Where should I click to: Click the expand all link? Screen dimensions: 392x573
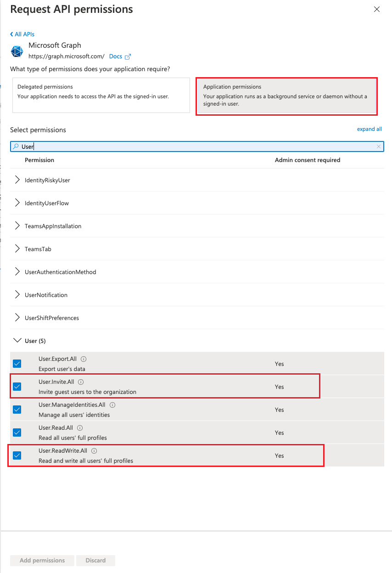click(x=369, y=129)
